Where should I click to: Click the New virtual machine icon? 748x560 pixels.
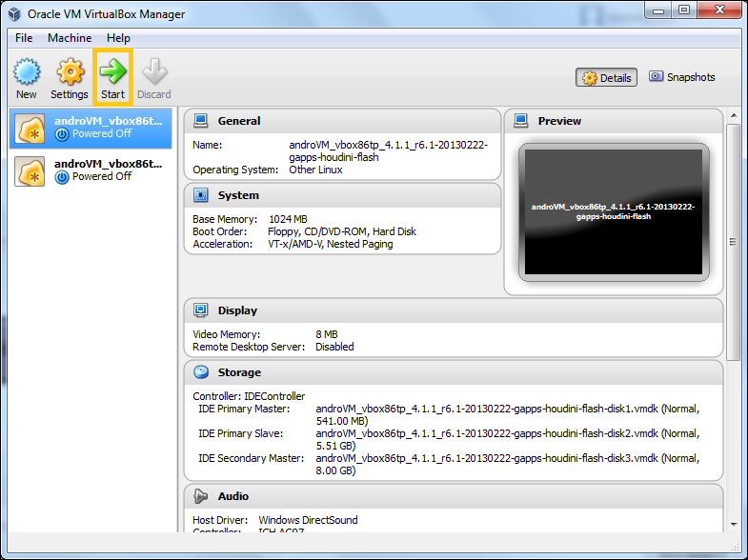point(27,72)
